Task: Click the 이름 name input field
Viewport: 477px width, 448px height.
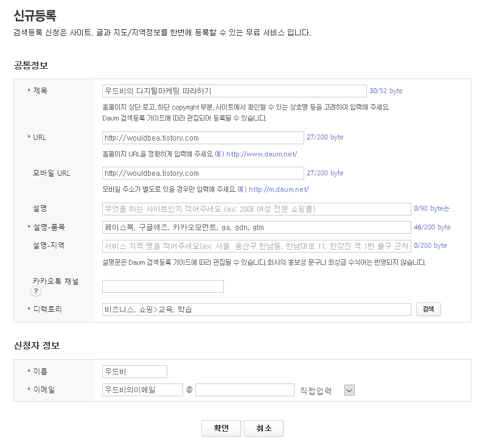Action: click(x=134, y=371)
